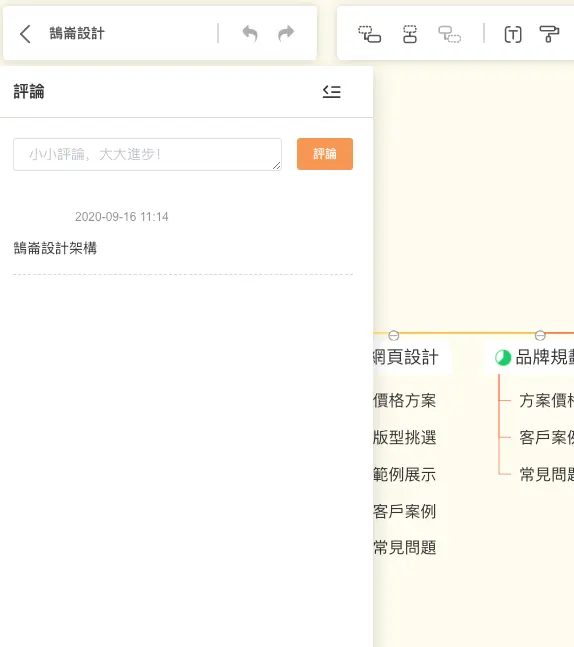The height and width of the screenshot is (647, 574).
Task: Submit with the orange 評論 button
Action: [325, 154]
